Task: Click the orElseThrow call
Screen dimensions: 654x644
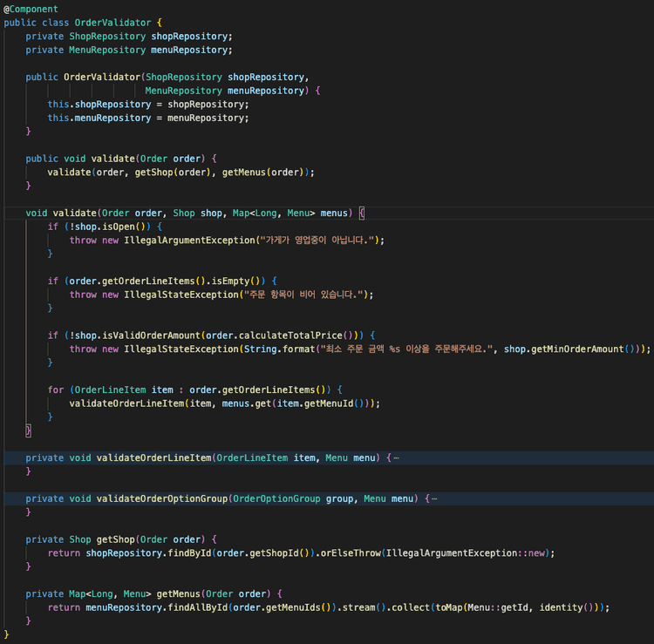Action: click(x=351, y=553)
